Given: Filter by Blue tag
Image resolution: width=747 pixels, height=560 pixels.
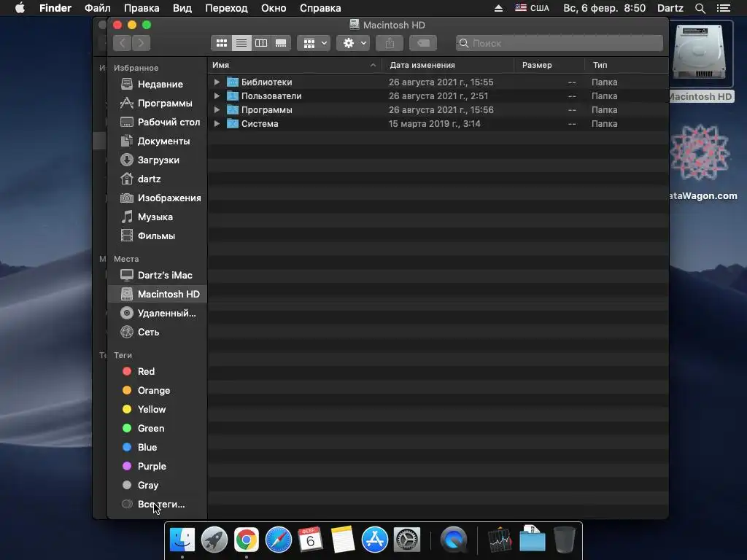Looking at the screenshot, I should pyautogui.click(x=158, y=448).
